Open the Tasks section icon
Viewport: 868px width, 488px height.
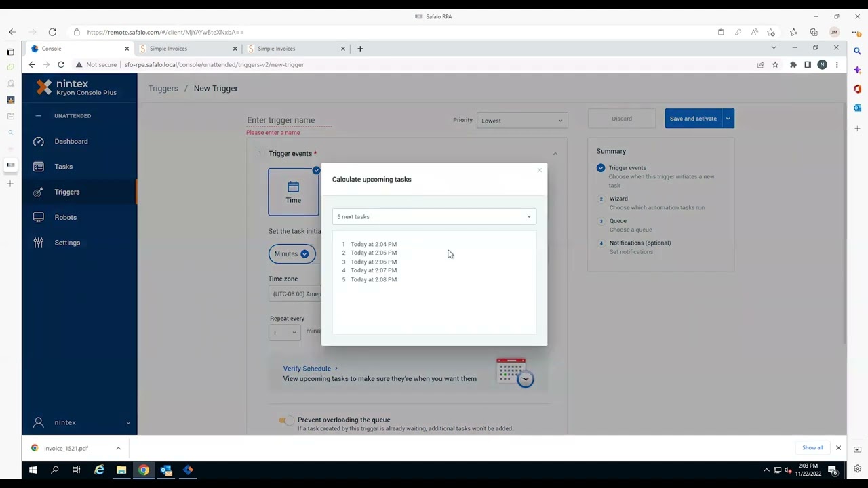click(39, 167)
